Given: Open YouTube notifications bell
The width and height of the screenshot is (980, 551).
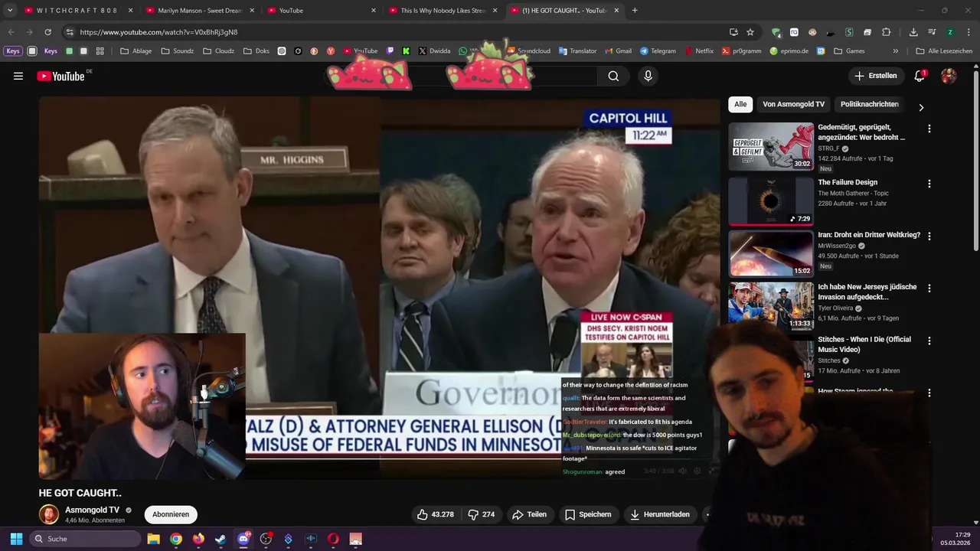Looking at the screenshot, I should [x=920, y=76].
